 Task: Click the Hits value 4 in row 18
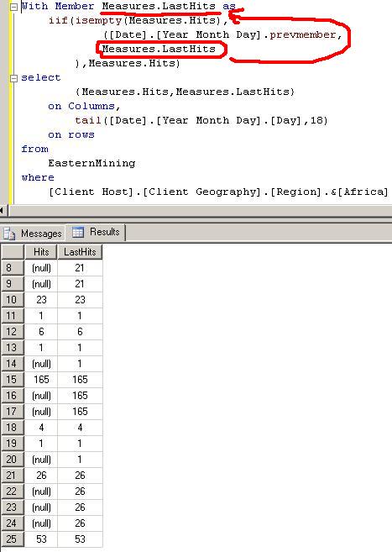(41, 428)
